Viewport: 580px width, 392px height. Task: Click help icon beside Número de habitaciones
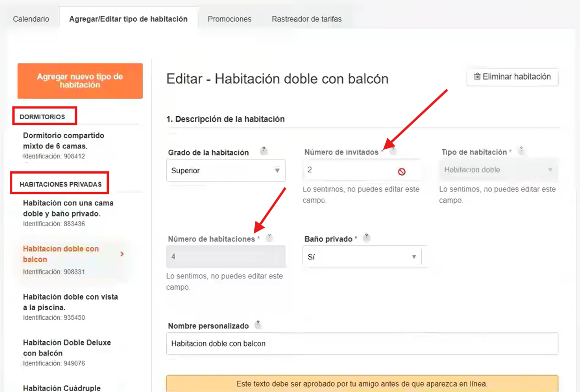[x=269, y=238]
